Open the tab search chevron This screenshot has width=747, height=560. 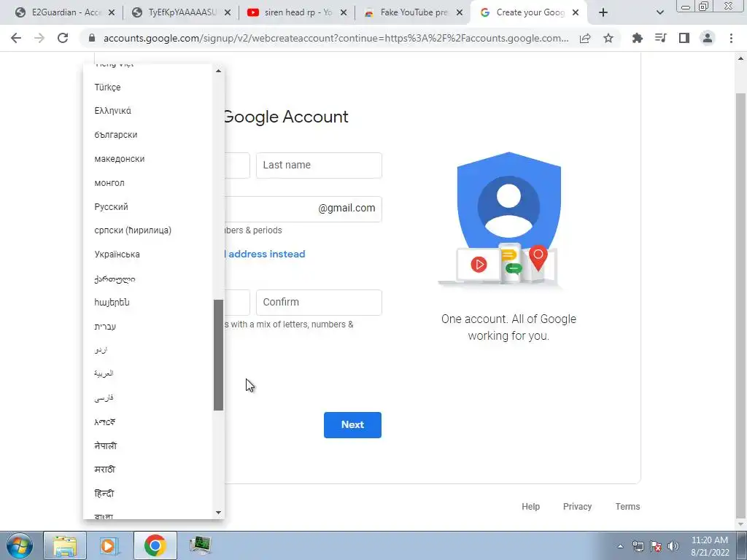point(659,13)
